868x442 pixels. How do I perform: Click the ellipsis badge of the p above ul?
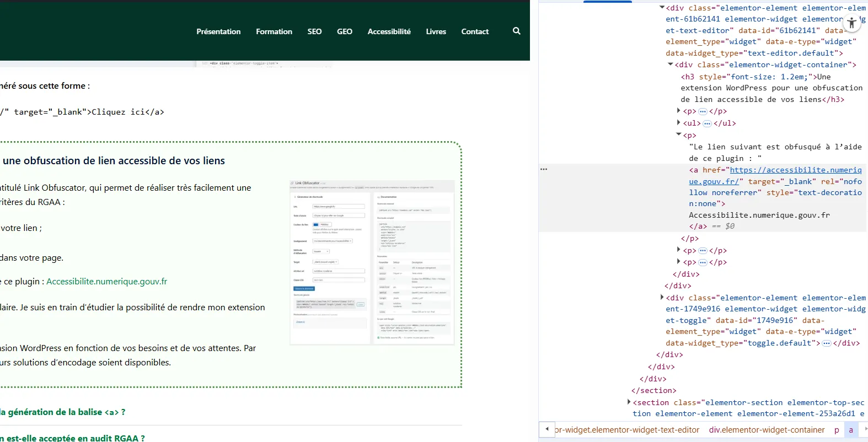(703, 111)
